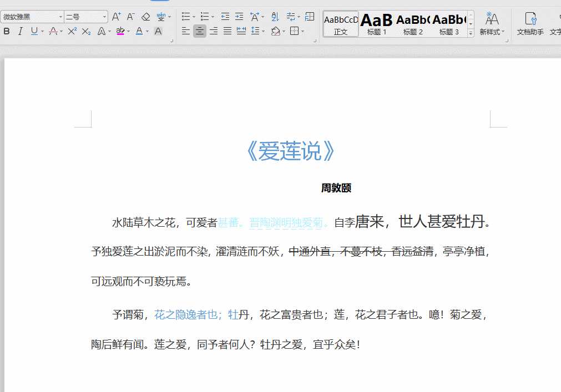This screenshot has height=392, width=561.
Task: Open font color dropdown arrow
Action: 147,32
